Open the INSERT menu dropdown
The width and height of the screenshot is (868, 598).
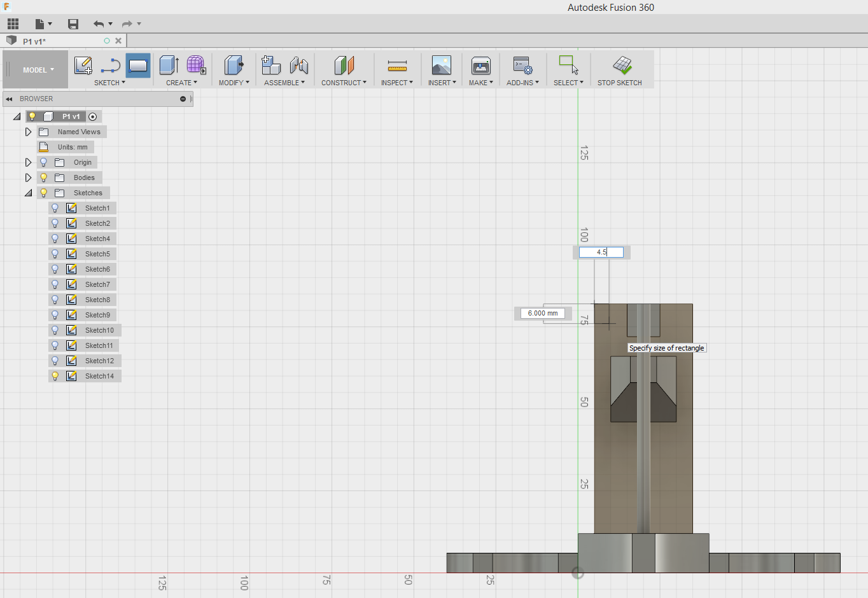point(442,83)
